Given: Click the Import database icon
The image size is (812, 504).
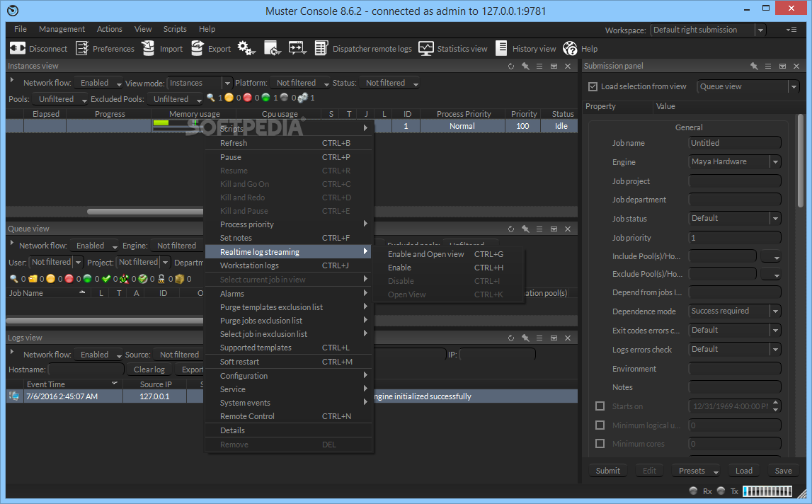Looking at the screenshot, I should tap(148, 48).
